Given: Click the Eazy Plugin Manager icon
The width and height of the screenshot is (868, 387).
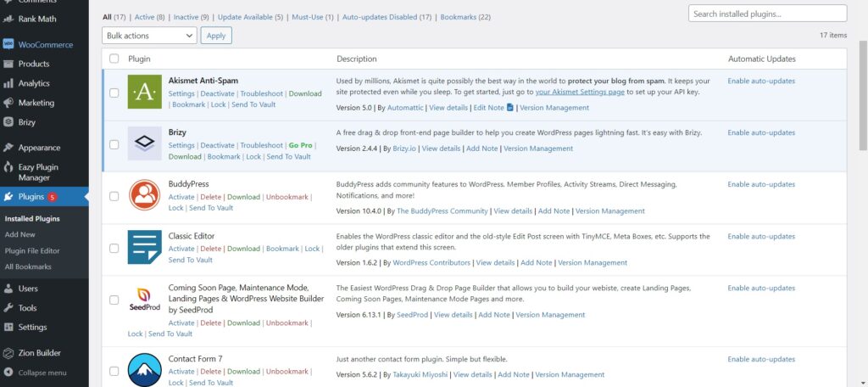Looking at the screenshot, I should 8,167.
